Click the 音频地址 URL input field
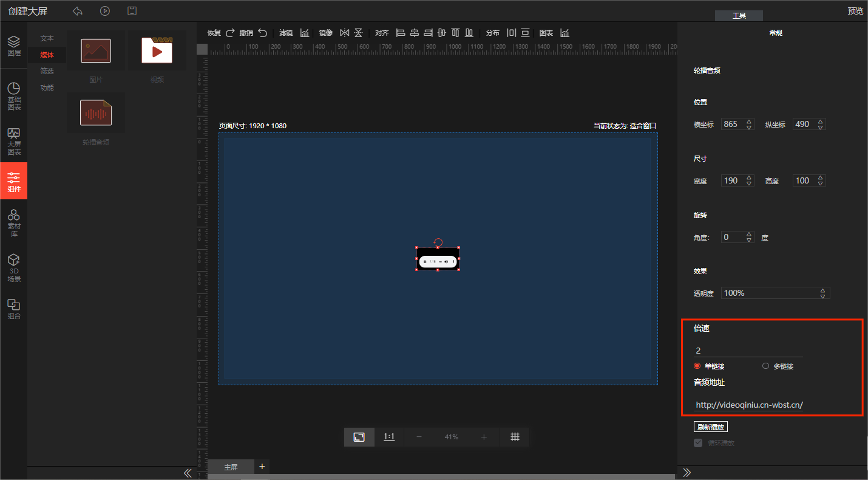 [x=748, y=405]
